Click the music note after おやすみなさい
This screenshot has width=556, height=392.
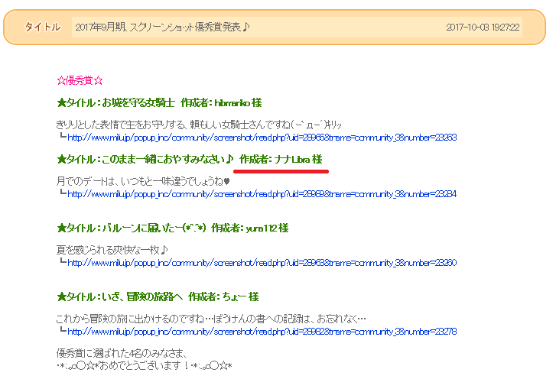pos(229,159)
